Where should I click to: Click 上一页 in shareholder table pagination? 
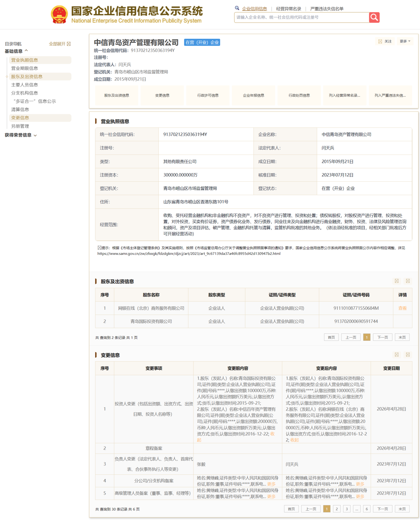coord(351,337)
